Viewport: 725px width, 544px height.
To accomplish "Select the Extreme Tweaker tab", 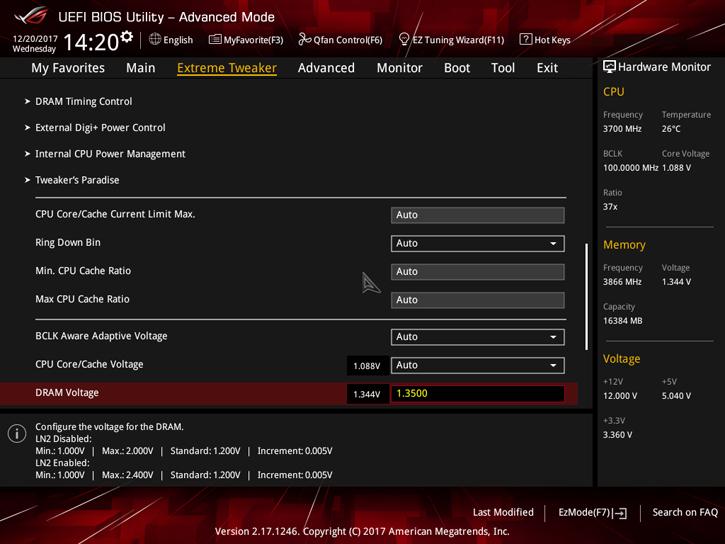I will tap(227, 68).
